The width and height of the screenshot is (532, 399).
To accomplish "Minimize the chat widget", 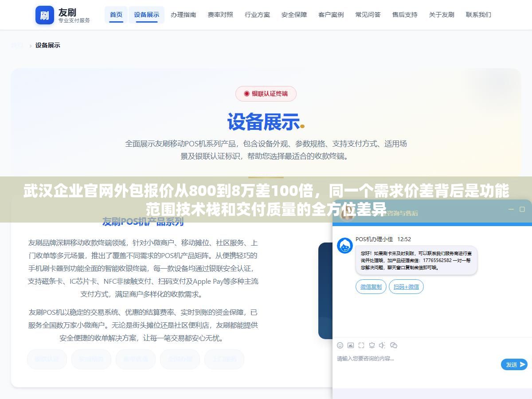I will (x=511, y=209).
